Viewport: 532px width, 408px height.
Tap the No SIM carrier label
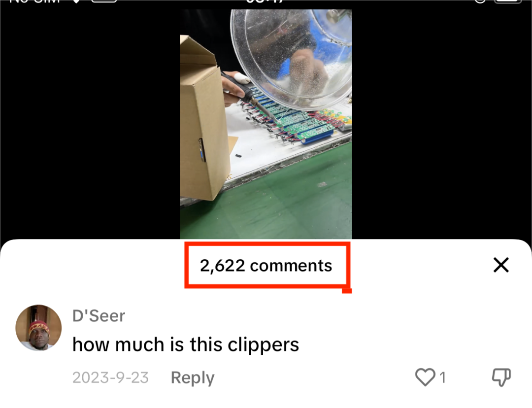click(34, 1)
